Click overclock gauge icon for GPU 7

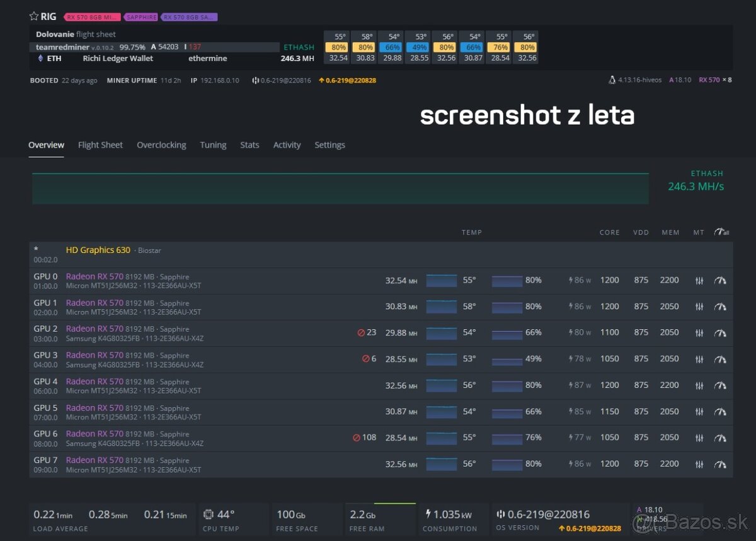tap(720, 464)
